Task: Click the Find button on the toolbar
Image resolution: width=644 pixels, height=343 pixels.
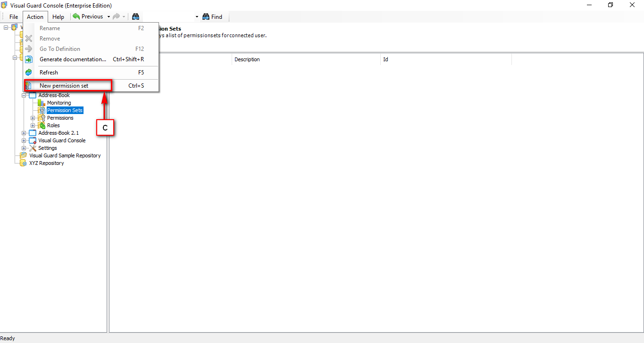Action: [212, 16]
